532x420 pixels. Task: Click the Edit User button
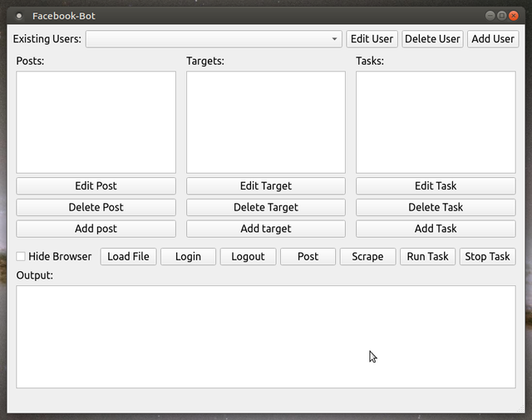point(372,39)
